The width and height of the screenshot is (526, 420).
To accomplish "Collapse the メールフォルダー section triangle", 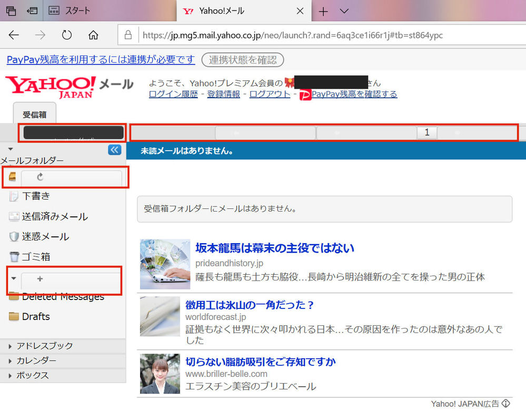I will [9, 148].
